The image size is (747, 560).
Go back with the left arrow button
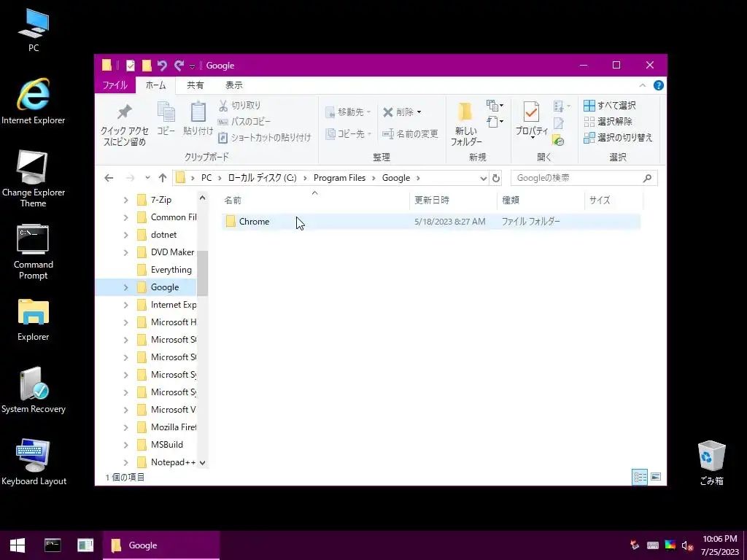click(x=109, y=178)
